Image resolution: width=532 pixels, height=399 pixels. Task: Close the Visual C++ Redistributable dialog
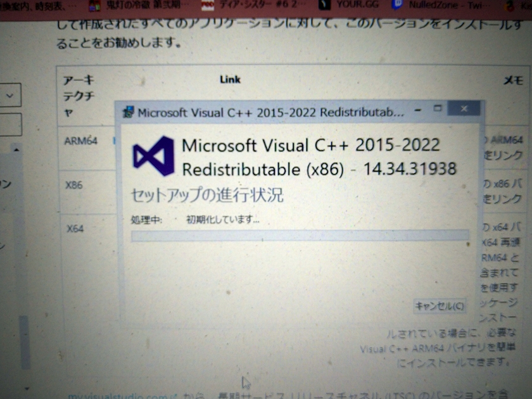(465, 109)
